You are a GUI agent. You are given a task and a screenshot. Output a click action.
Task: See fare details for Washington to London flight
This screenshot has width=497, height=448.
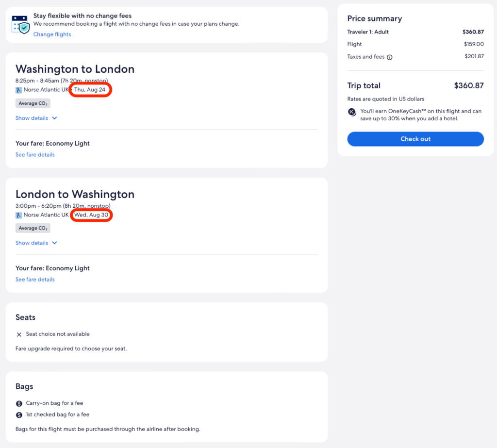click(35, 155)
